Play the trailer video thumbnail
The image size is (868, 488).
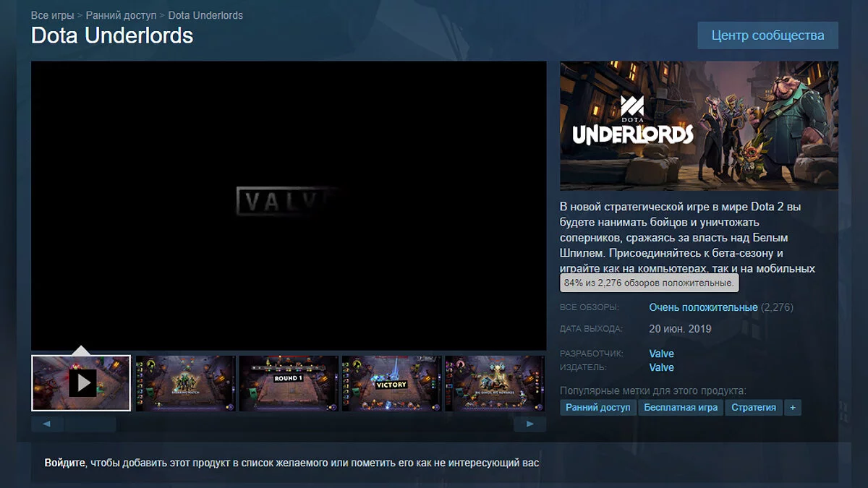81,383
